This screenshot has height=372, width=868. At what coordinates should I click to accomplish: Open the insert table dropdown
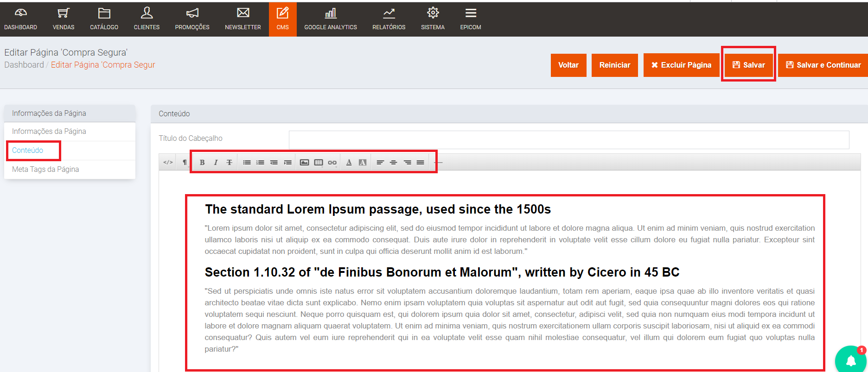pyautogui.click(x=319, y=163)
